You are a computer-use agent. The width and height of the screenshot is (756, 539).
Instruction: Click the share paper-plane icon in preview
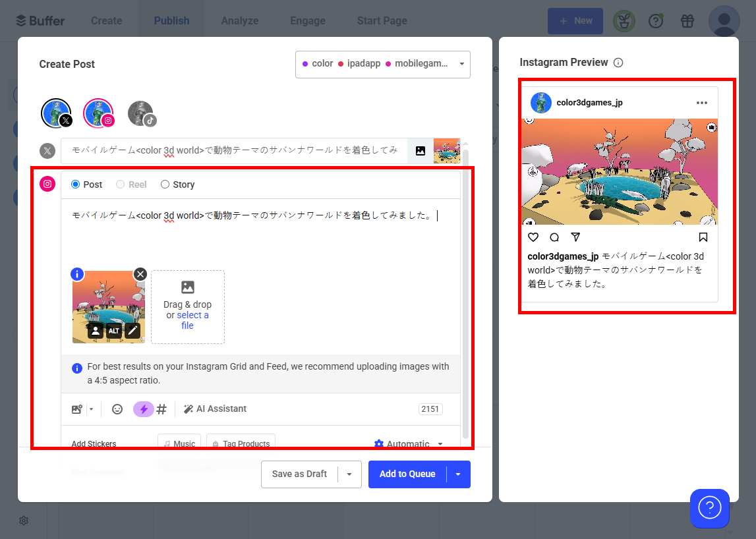coord(575,237)
